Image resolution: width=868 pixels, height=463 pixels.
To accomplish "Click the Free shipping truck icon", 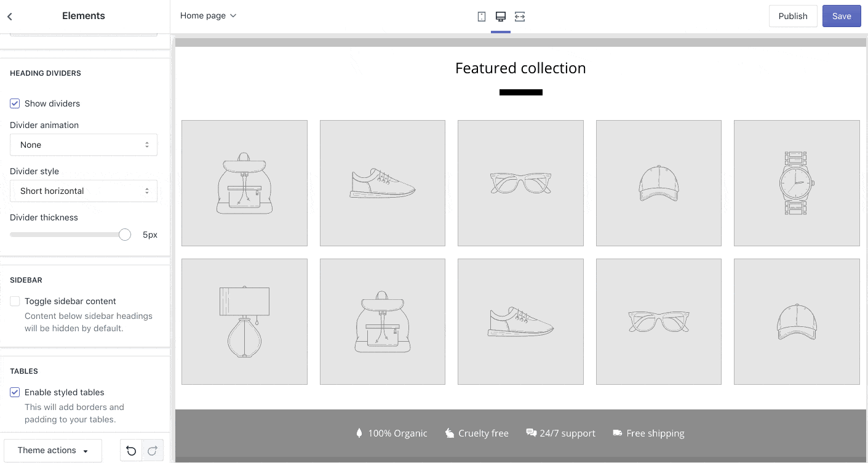I will coord(618,433).
